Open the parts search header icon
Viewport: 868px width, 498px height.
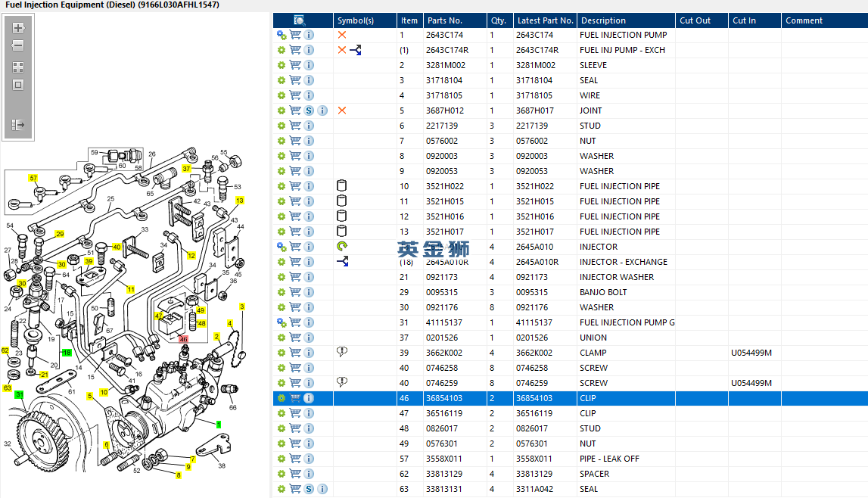coord(299,20)
